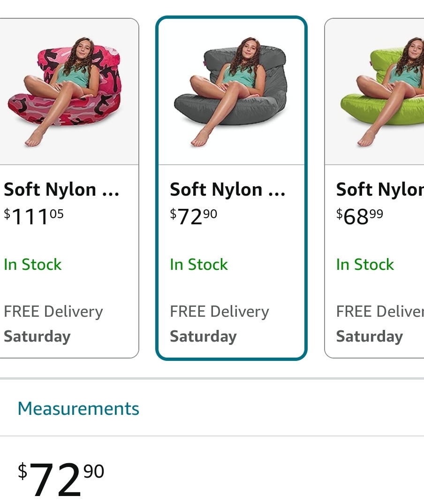
Task: Select the gray bean bag chair image
Action: click(231, 92)
